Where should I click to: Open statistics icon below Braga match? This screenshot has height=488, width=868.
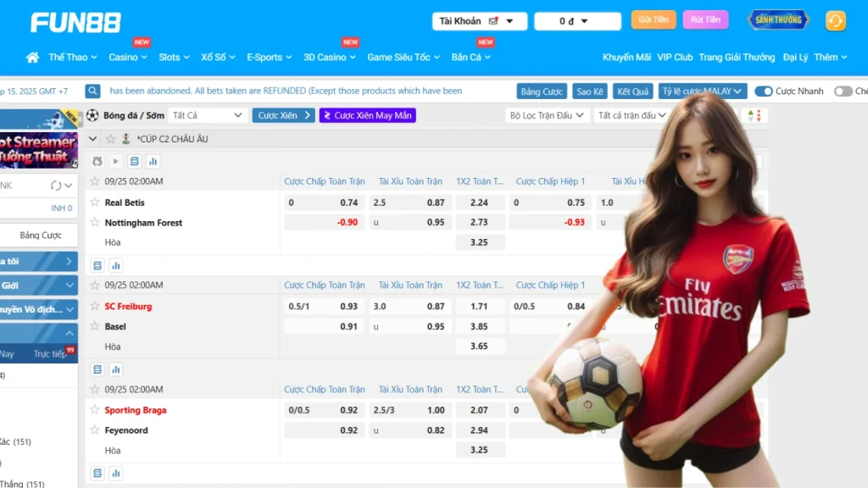(x=115, y=473)
